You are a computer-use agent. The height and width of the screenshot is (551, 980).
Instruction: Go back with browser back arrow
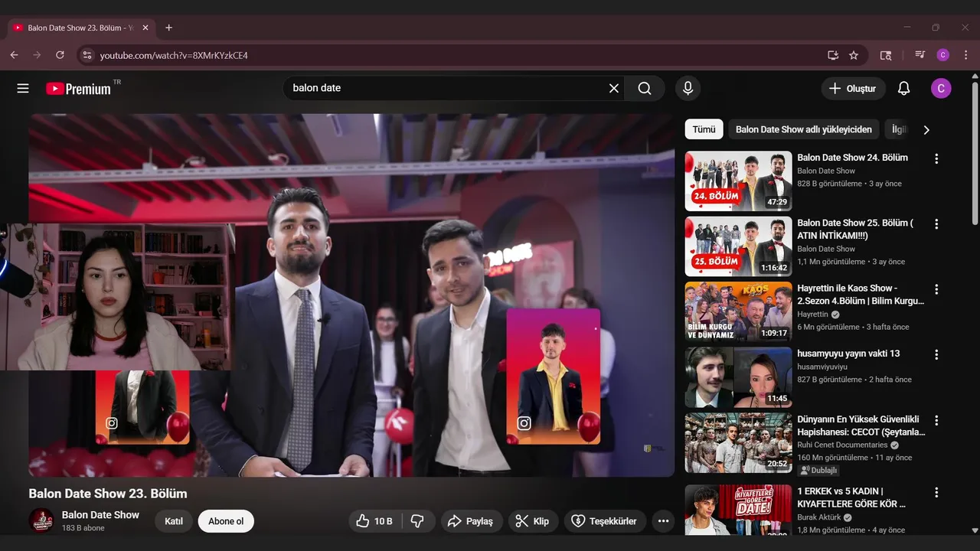click(14, 55)
